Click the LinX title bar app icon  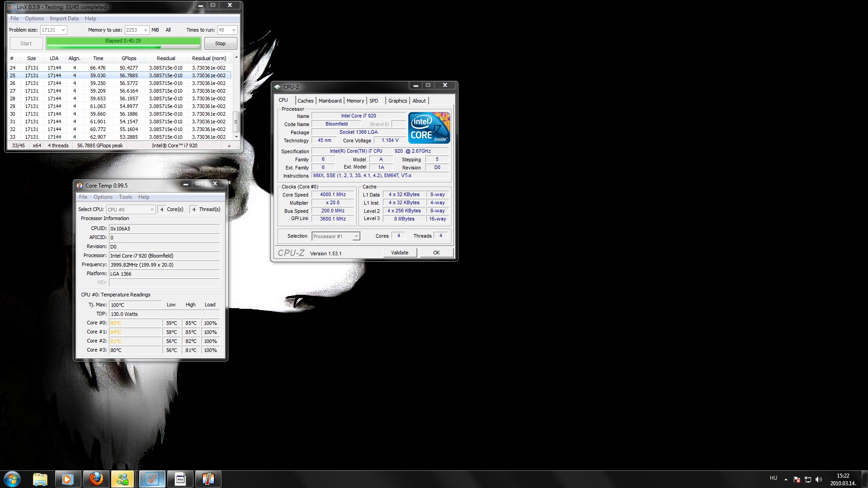[x=11, y=7]
